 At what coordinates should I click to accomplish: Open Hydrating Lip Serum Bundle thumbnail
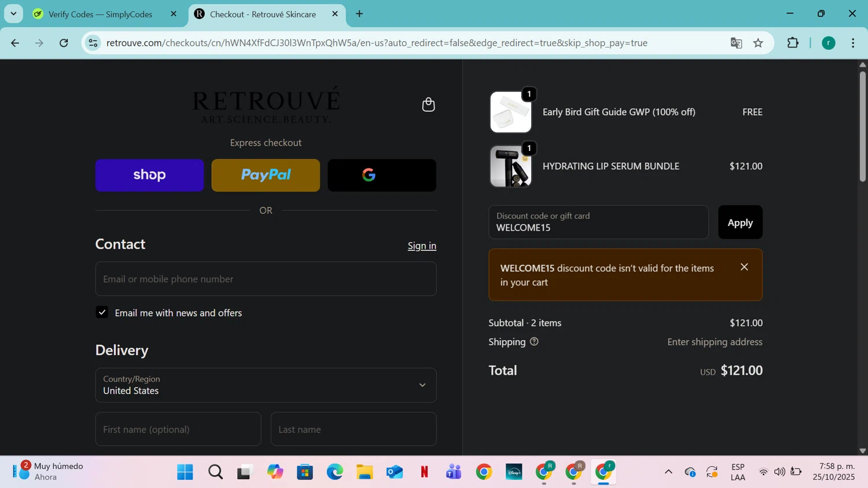(510, 167)
